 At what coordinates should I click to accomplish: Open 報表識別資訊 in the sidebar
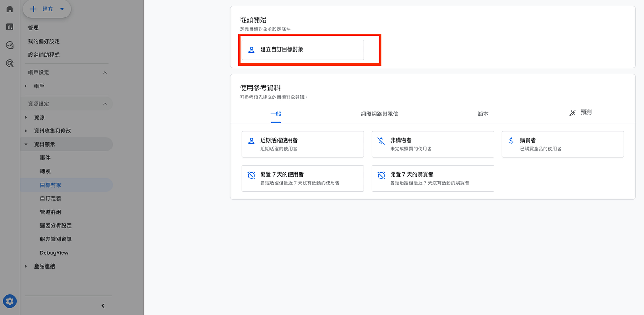point(56,239)
